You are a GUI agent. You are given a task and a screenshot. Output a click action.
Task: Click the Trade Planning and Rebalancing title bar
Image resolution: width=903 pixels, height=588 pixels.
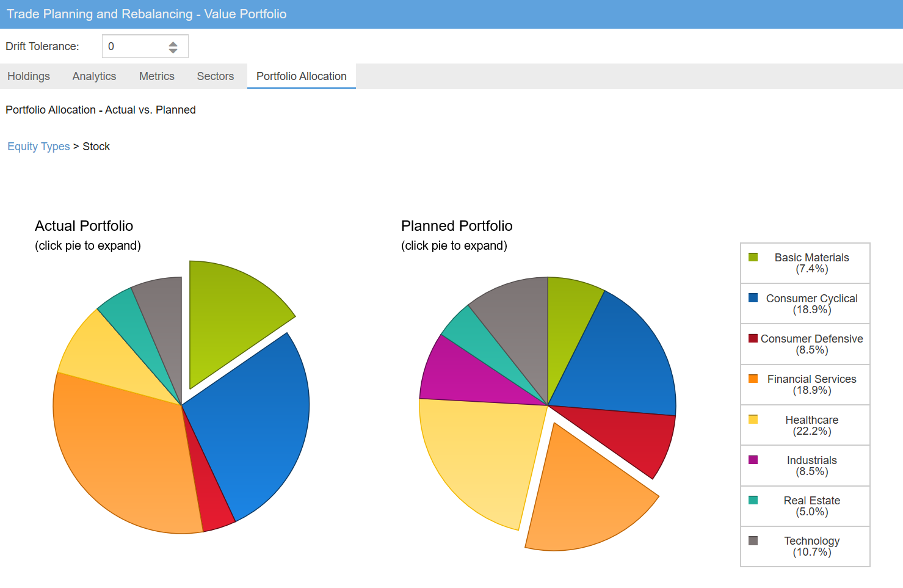pyautogui.click(x=451, y=14)
